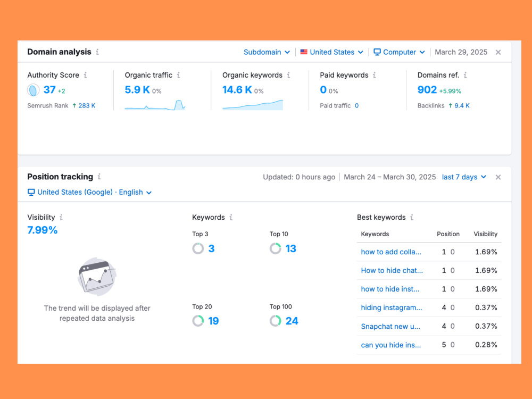The height and width of the screenshot is (399, 532).
Task: Click info icon next to Position tracking
Action: coord(99,177)
